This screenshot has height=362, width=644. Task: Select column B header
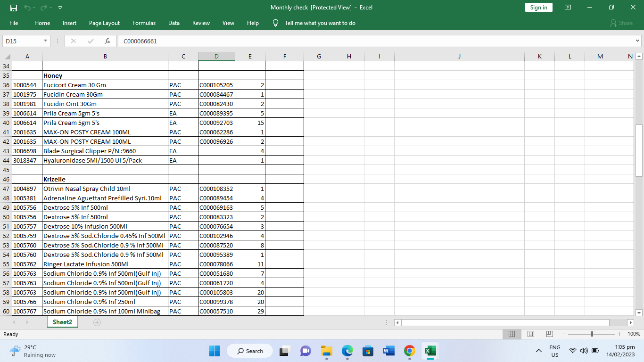[105, 57]
